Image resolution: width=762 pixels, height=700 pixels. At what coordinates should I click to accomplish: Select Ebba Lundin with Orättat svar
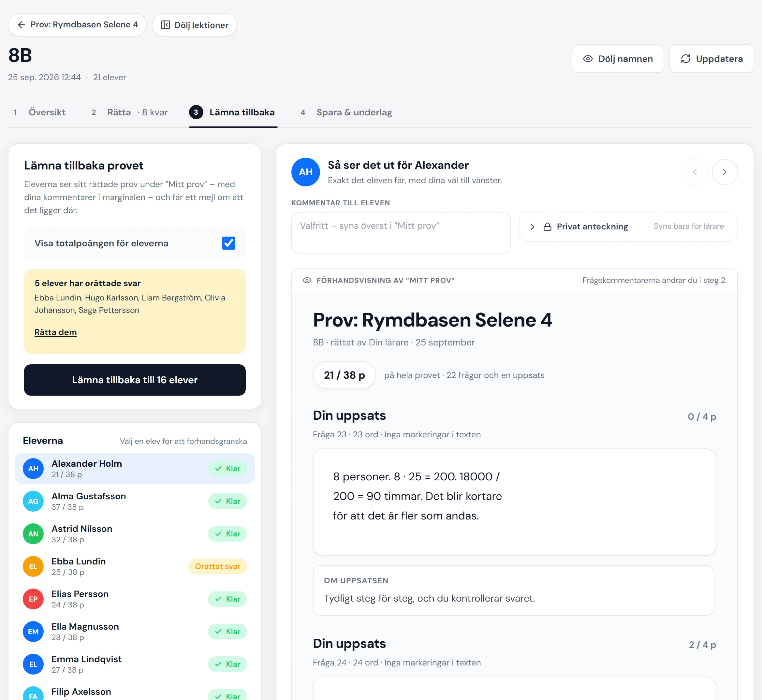[x=135, y=566]
